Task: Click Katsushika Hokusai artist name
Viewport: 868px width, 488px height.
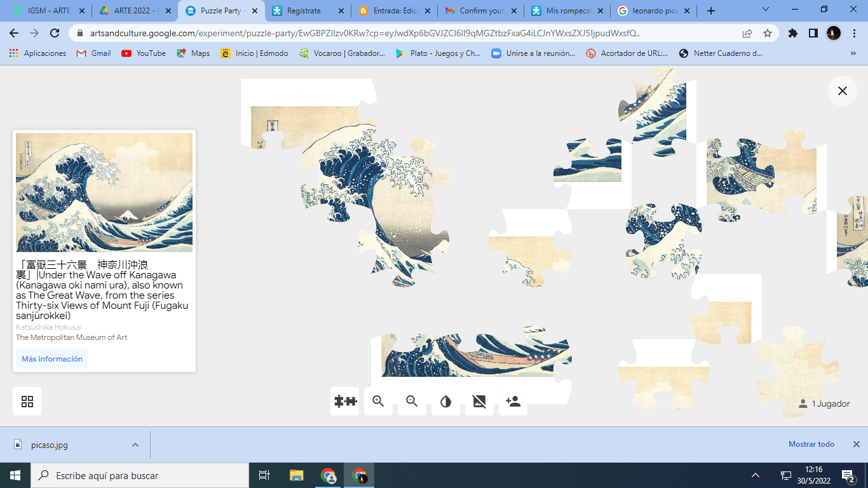Action: click(x=49, y=327)
